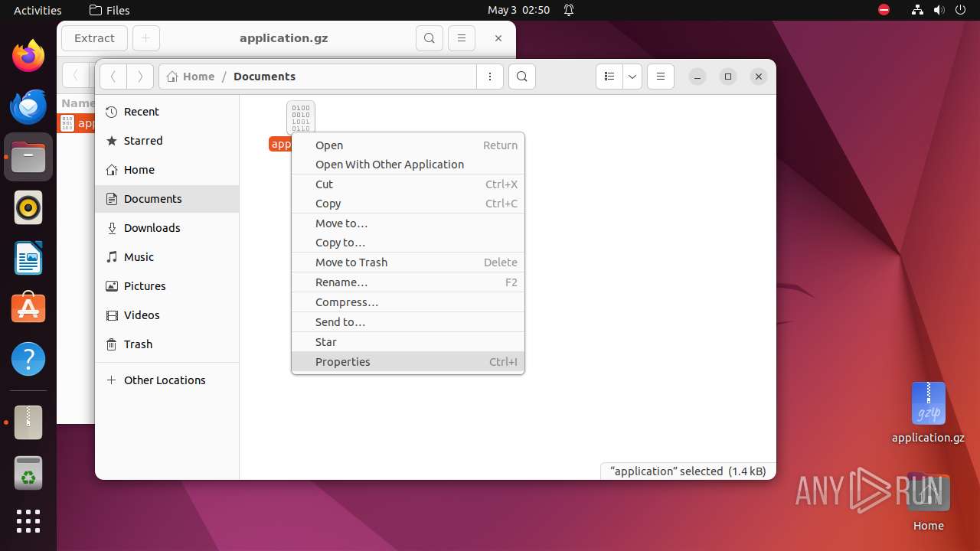
Task: Open the clock calendar May 3 02:50
Action: click(x=519, y=10)
